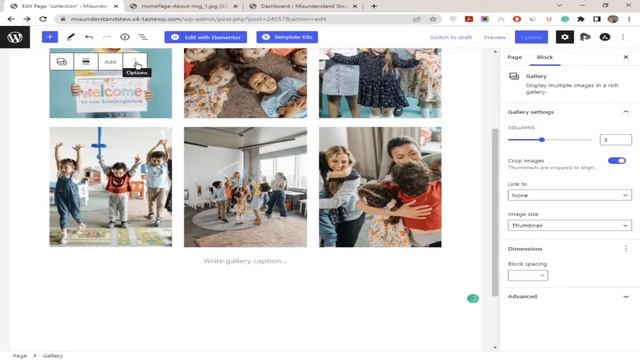
Task: Click the Columns number input field
Action: pyautogui.click(x=616, y=140)
